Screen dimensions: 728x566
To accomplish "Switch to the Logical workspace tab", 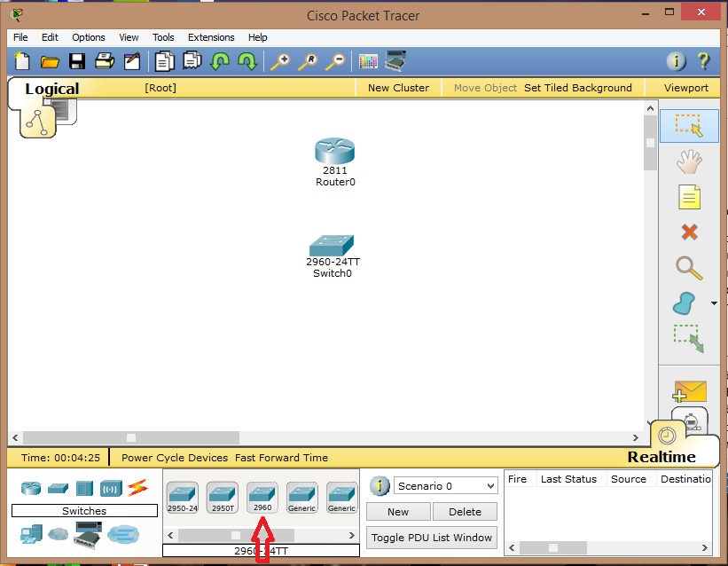I will coord(52,89).
